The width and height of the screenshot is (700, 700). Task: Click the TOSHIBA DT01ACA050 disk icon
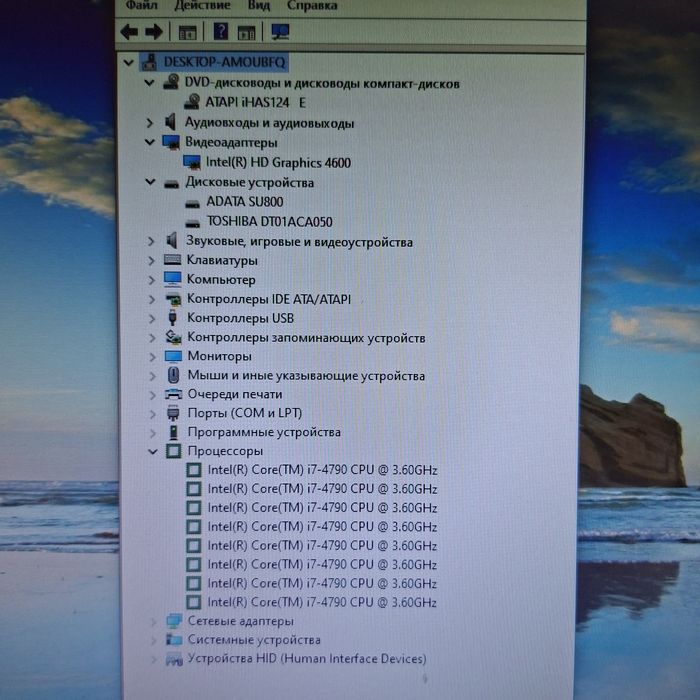(x=192, y=223)
